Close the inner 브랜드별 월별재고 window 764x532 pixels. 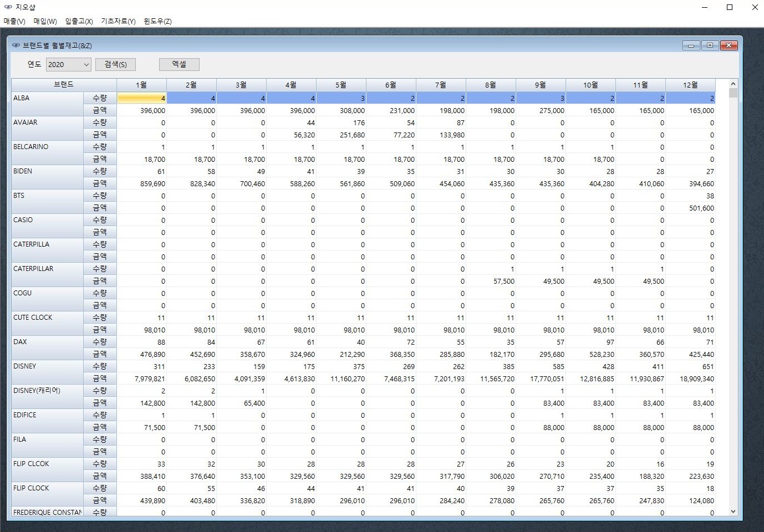(729, 45)
